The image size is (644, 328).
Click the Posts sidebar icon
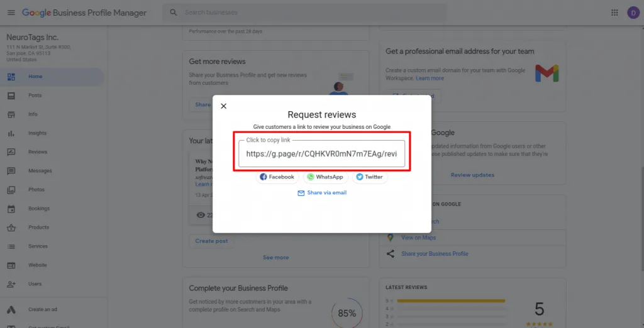tap(11, 96)
